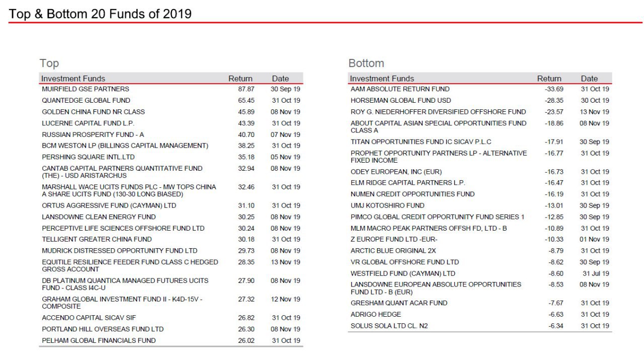Screen dimensions: 644x359
Task: Select ARCTIC BLUE ORIGINAL 2X
Action: click(x=393, y=251)
